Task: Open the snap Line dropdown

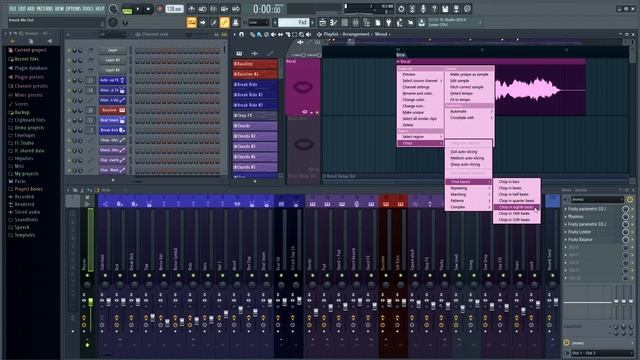Action: click(x=259, y=22)
